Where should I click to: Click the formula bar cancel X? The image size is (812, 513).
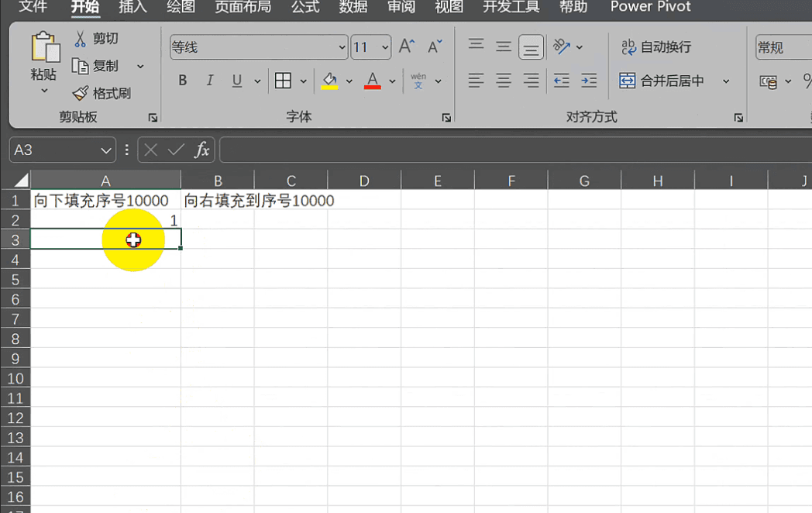(150, 150)
